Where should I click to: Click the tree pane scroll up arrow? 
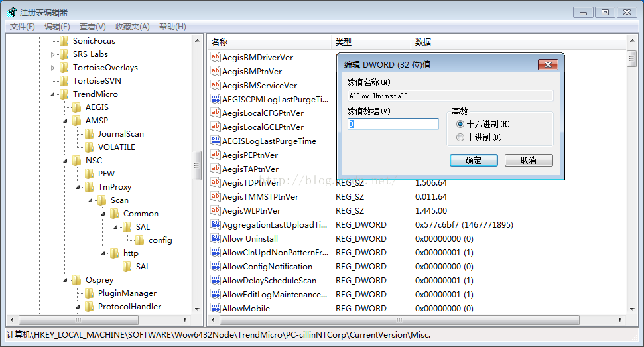click(197, 40)
